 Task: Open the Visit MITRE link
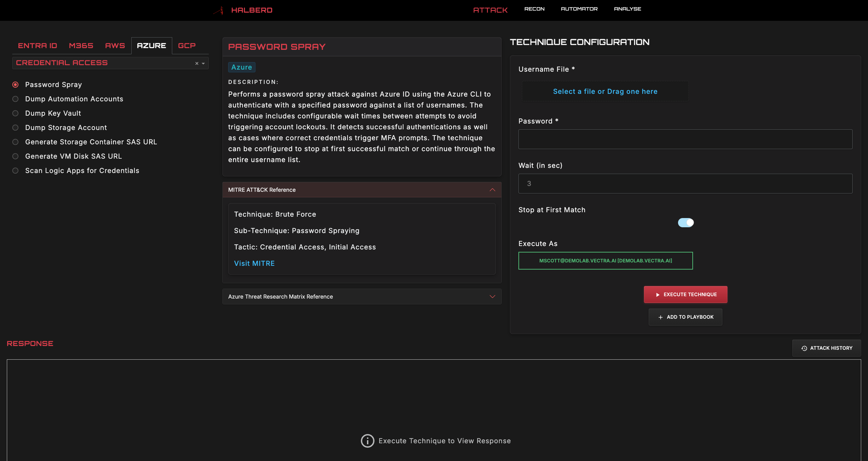pos(254,263)
